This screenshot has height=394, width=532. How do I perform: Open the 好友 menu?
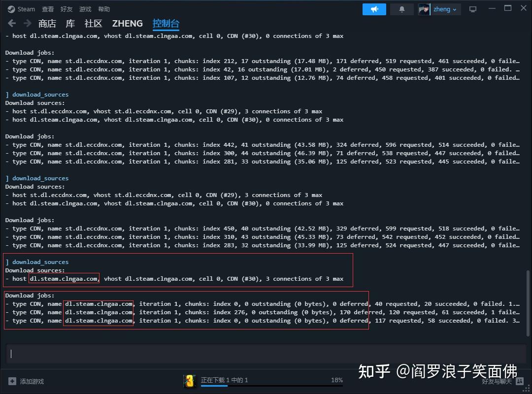pos(66,8)
